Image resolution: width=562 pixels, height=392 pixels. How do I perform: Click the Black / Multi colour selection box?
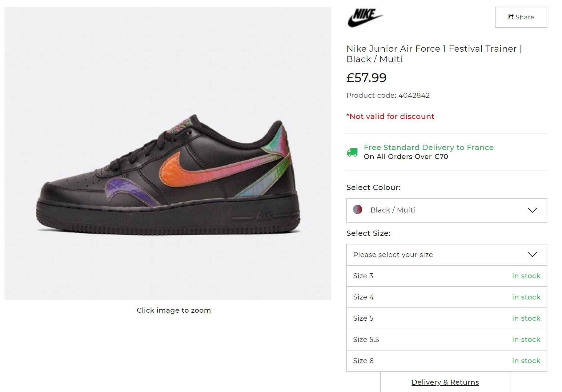coord(447,210)
